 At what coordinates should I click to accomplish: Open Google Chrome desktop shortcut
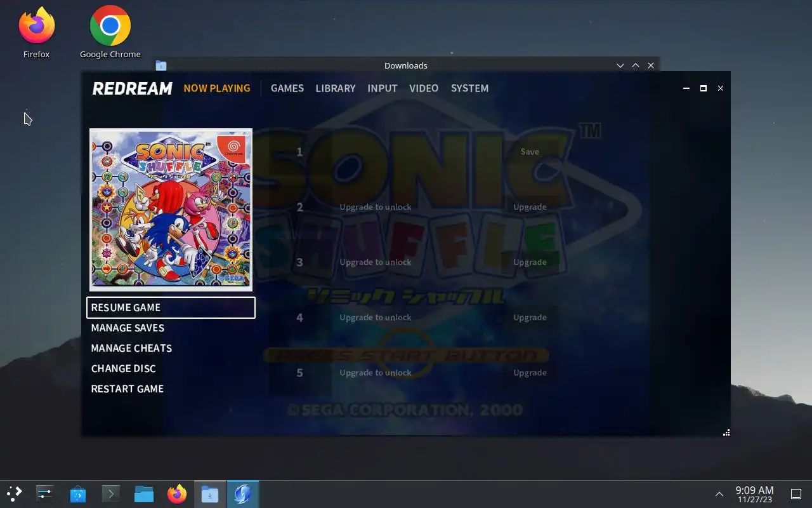coord(110,32)
